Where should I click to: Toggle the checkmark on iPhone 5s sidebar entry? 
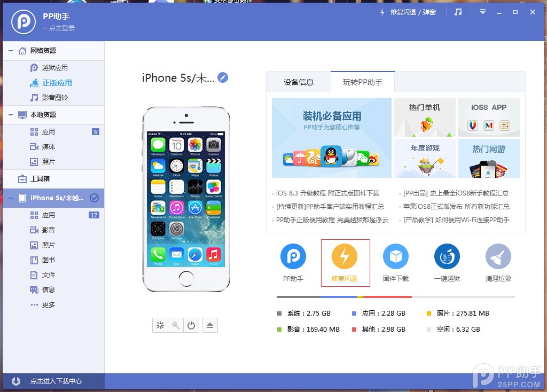click(x=95, y=198)
